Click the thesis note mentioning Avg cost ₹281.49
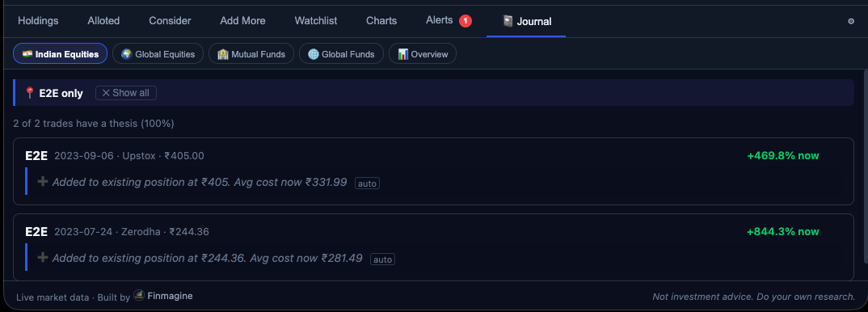Screen dimensions: 868x312 pyautogui.click(x=207, y=258)
